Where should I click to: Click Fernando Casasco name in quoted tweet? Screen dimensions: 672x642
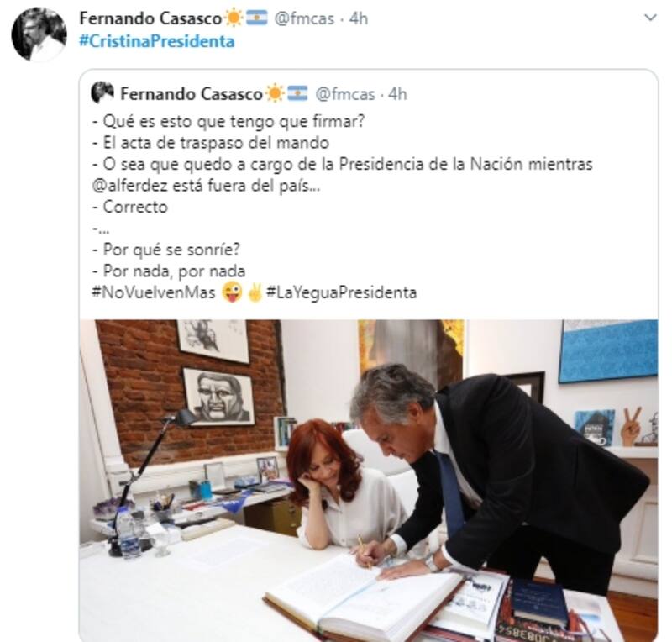192,94
